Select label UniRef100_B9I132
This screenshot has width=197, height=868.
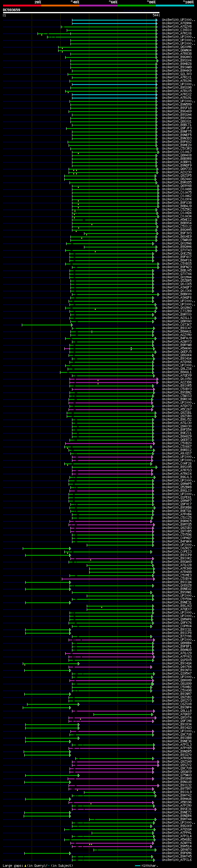(x=177, y=785)
